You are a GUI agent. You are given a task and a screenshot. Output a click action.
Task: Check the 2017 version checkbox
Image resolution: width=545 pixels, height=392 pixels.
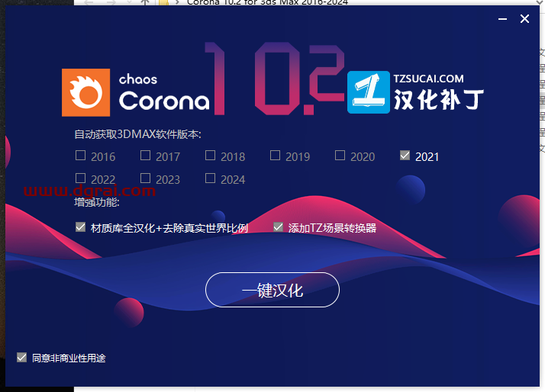point(145,156)
